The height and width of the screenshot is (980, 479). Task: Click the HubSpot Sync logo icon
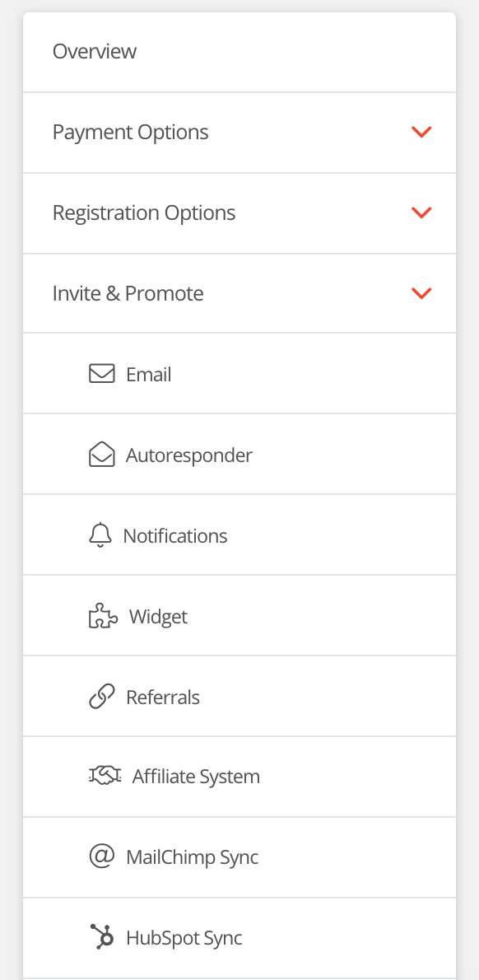102,937
